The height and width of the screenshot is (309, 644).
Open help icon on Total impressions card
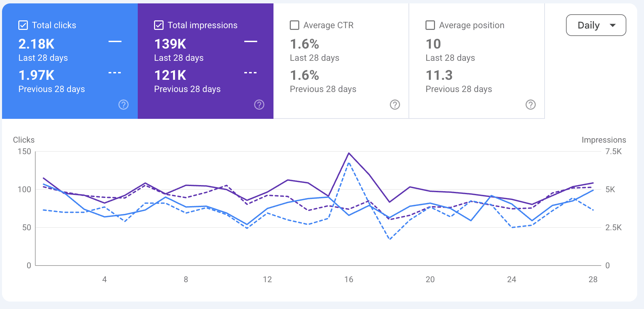pos(259,105)
